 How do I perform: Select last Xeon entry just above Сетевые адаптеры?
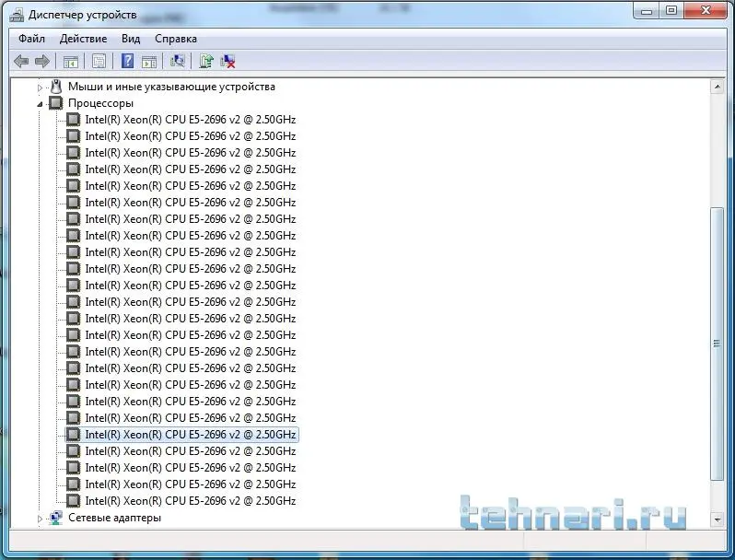tap(191, 501)
